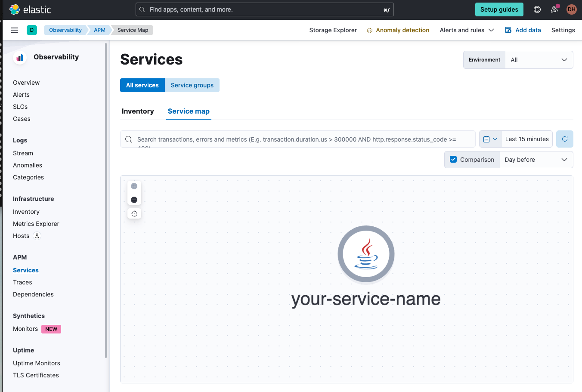582x392 pixels.
Task: Open the DH user avatar menu
Action: pos(571,9)
